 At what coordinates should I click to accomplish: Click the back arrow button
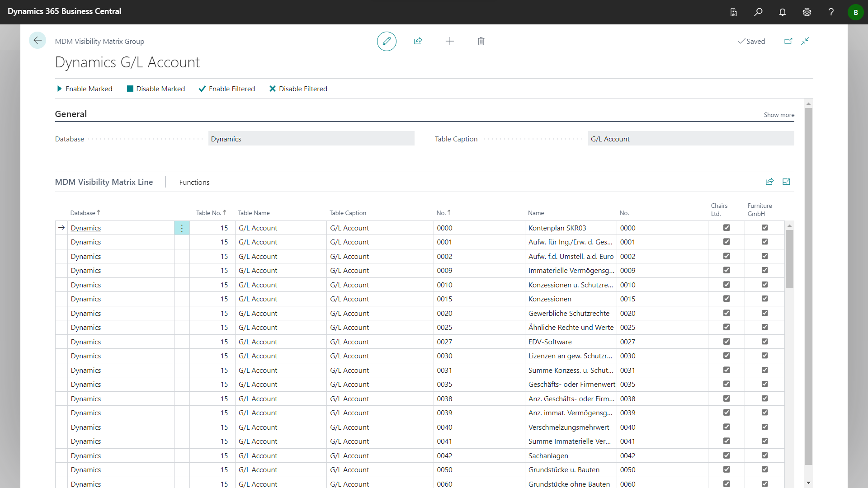point(38,41)
